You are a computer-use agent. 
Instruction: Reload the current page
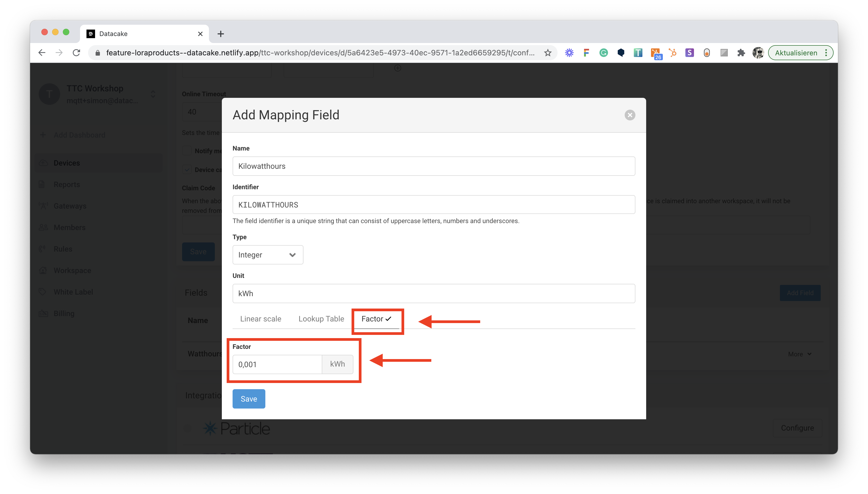(x=77, y=53)
